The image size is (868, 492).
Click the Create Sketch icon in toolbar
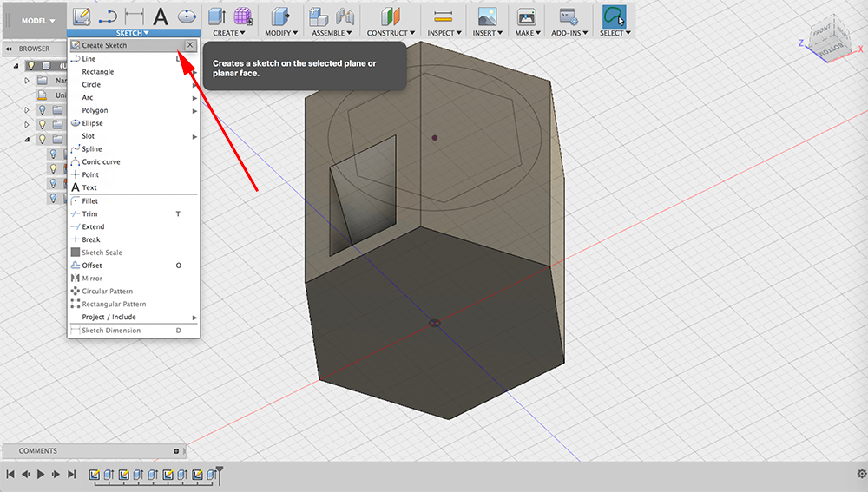82,16
